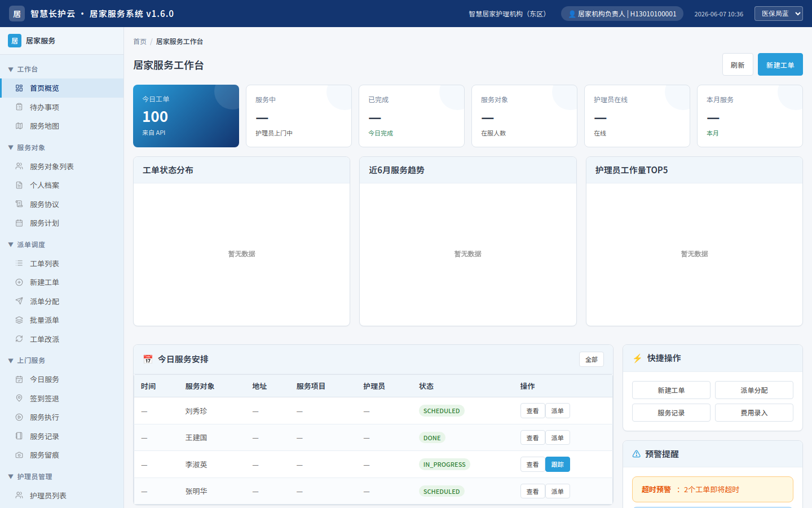
Task: Click the 首页 breadcrumb link
Action: (140, 42)
